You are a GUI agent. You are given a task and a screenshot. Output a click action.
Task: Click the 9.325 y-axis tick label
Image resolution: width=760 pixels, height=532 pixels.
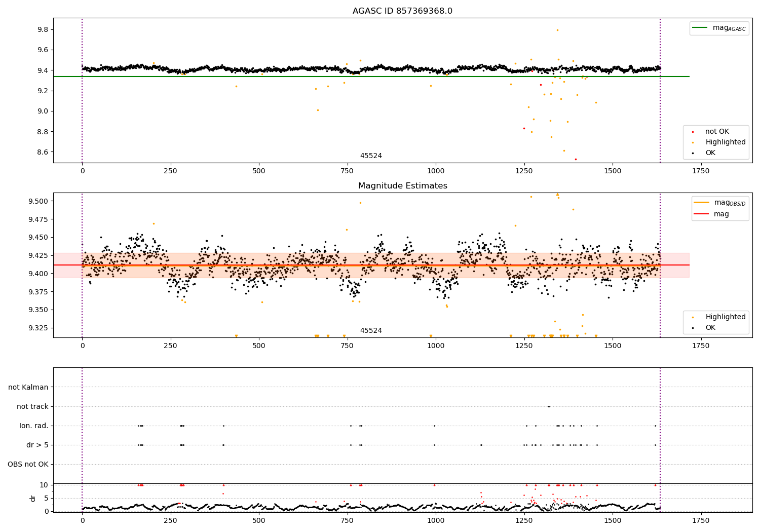39,328
